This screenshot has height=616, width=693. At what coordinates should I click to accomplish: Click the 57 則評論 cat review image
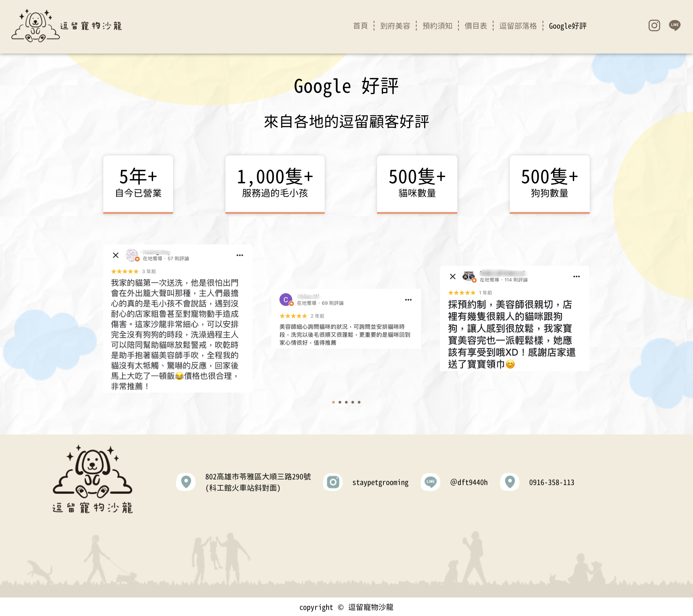point(178,319)
